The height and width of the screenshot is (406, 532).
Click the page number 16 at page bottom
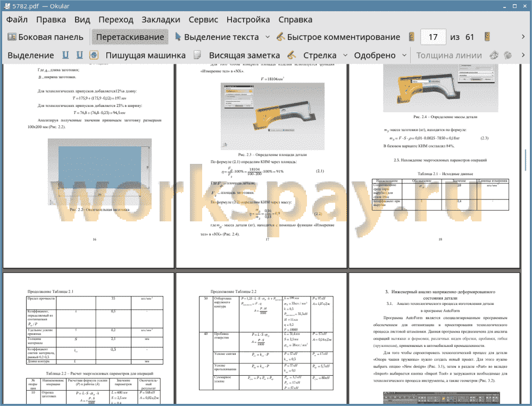click(x=95, y=239)
